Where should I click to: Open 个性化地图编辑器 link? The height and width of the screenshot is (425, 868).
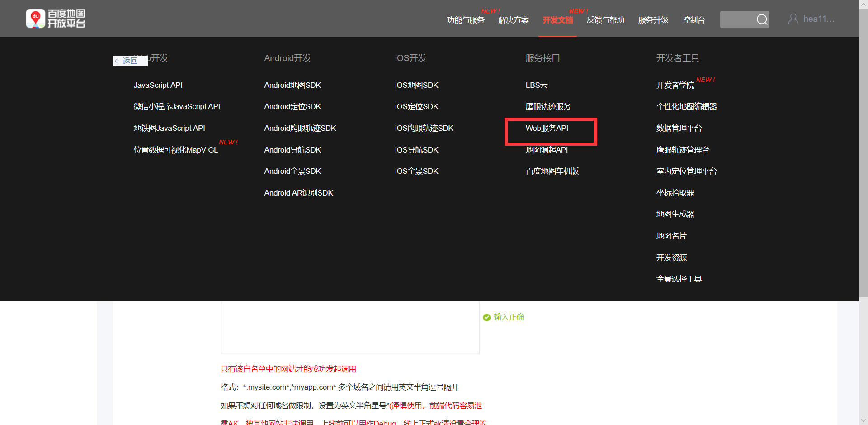tap(686, 106)
